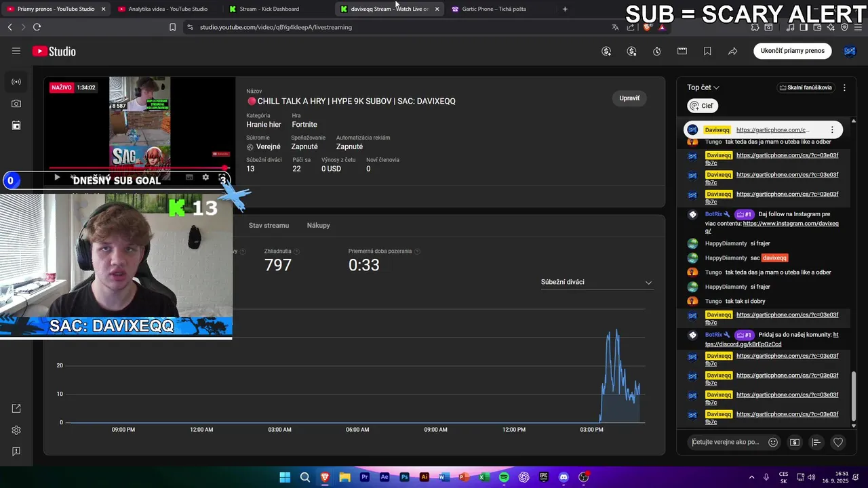
Task: Click the Skalní fanúšikovia button
Action: point(806,87)
